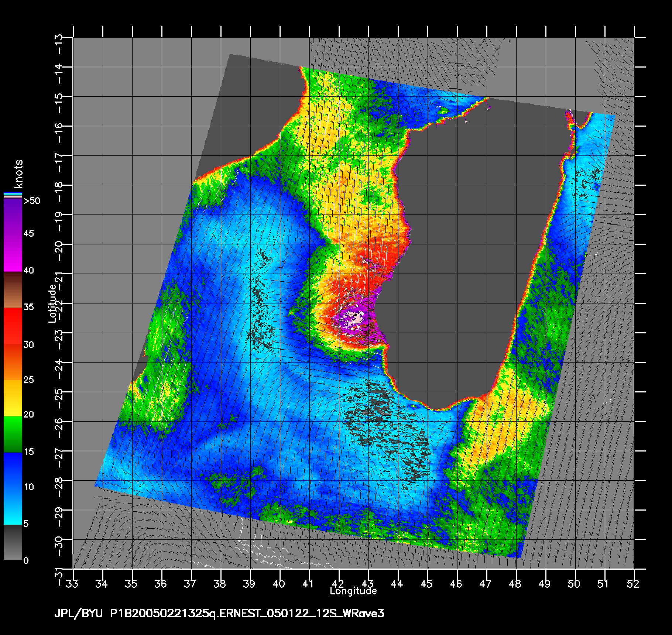
Task: Click the '25' knots scale label
Action: click(x=29, y=380)
